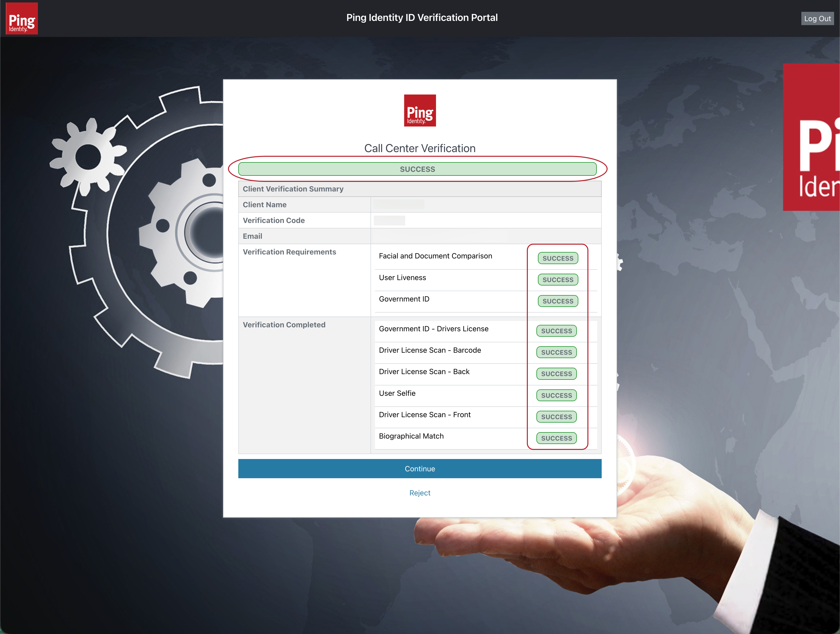The image size is (840, 634).
Task: Click the Reject link below Continue
Action: pyautogui.click(x=420, y=493)
